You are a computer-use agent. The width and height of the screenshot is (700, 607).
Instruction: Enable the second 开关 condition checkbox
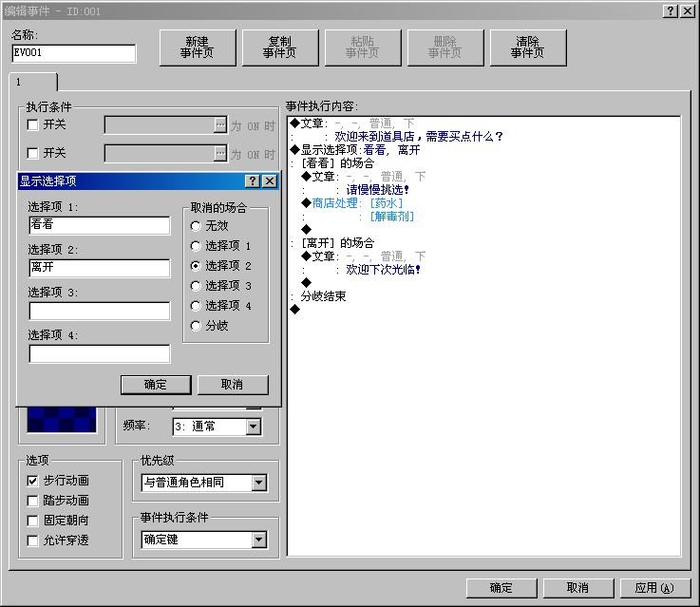pyautogui.click(x=32, y=153)
